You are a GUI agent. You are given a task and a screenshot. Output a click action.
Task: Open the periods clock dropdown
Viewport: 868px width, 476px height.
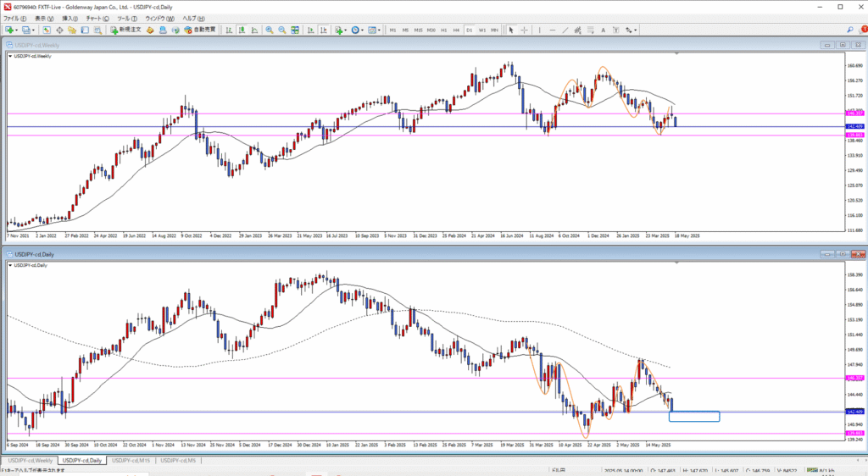coord(357,30)
